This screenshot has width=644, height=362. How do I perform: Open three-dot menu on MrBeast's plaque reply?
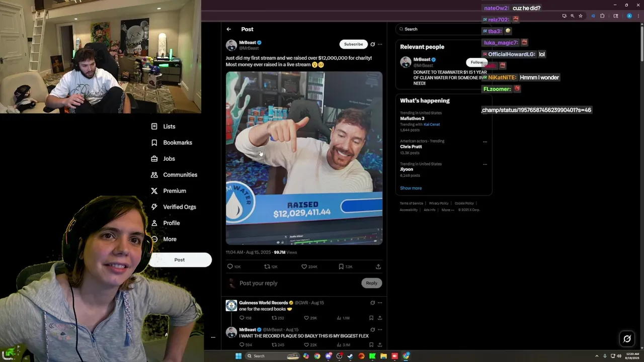point(380,330)
